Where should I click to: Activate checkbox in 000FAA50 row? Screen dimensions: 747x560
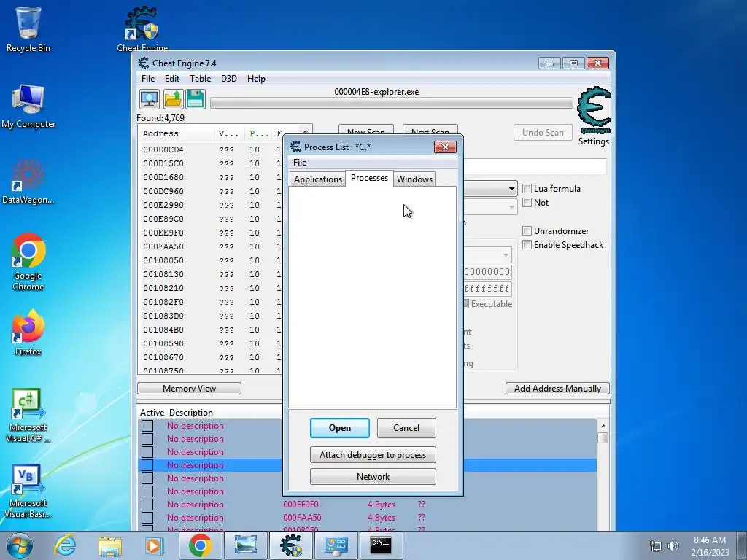[x=147, y=518]
